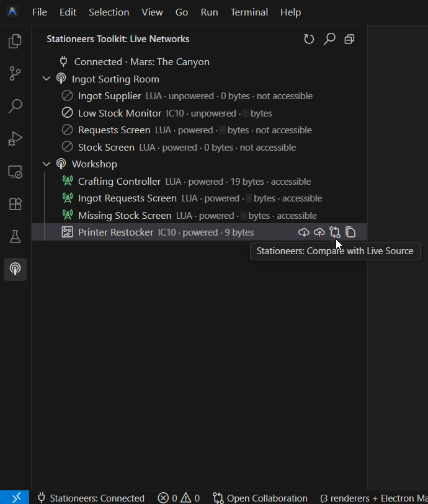Collapse the Ingot Sorting Room network
The width and height of the screenshot is (428, 504).
(x=47, y=79)
